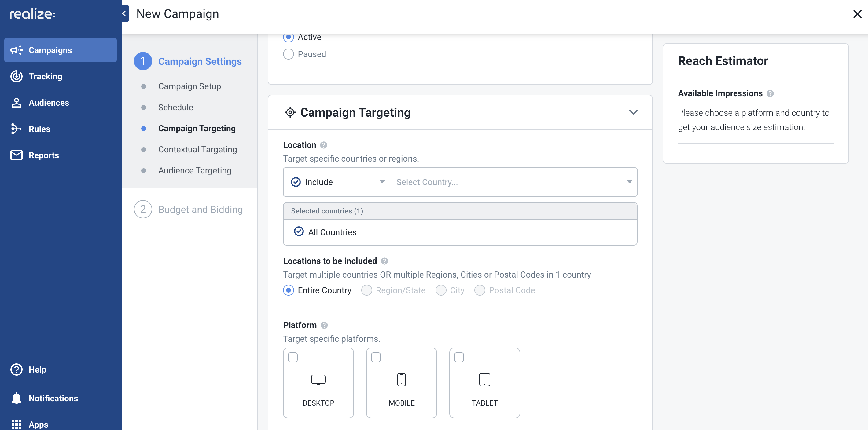Click the All Countries text entry
The height and width of the screenshot is (430, 868).
coord(332,232)
